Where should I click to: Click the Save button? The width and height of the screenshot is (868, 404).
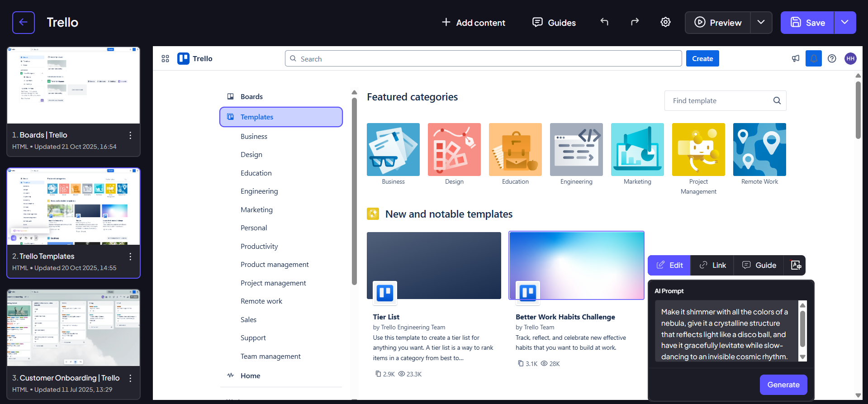tap(807, 22)
